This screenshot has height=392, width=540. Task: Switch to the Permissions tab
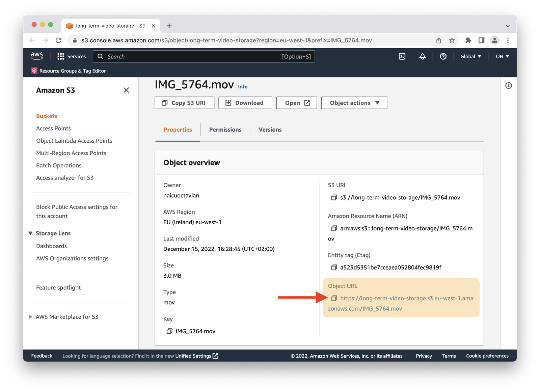(225, 130)
